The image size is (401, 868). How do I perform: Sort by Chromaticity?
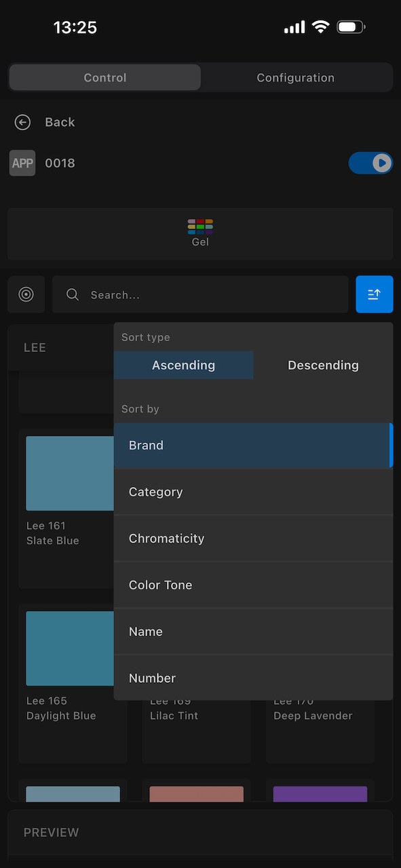[x=253, y=538]
